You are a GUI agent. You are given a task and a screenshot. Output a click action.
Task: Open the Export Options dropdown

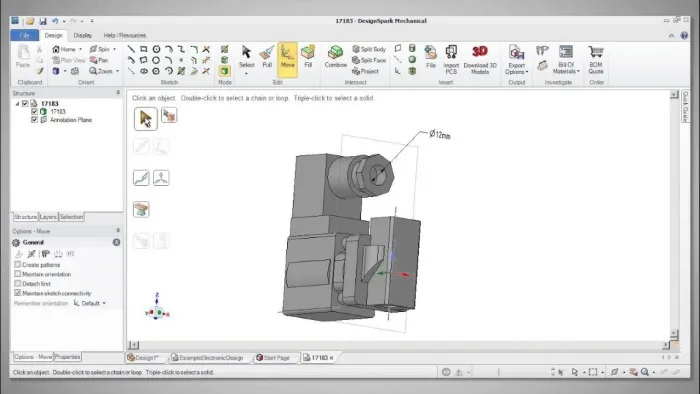click(x=517, y=60)
